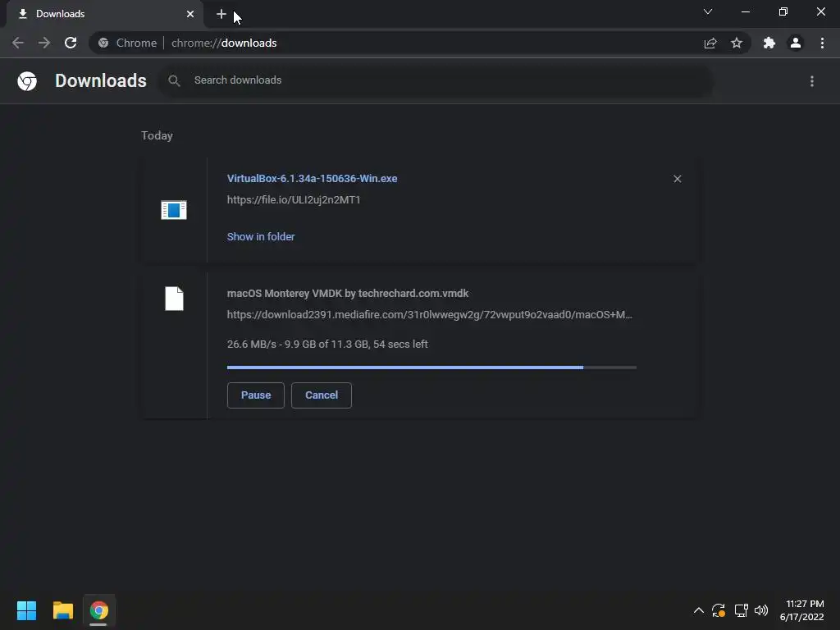This screenshot has width=840, height=630.
Task: Bookmark this page with the star icon
Action: [737, 43]
